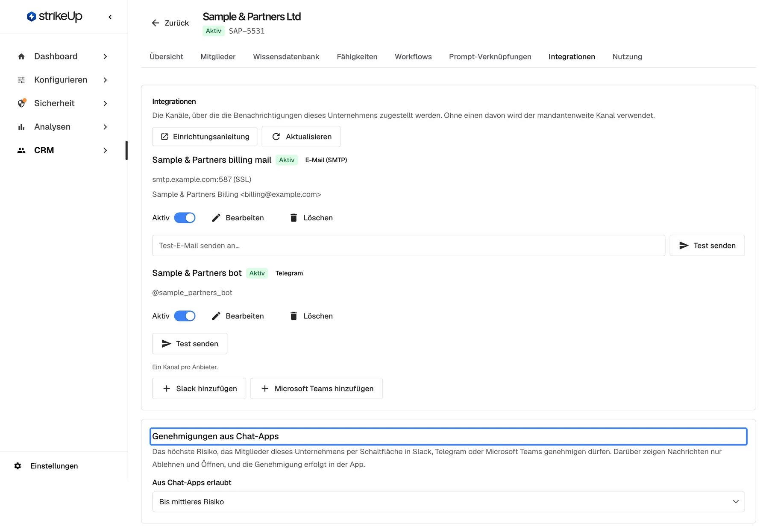The width and height of the screenshot is (769, 532).
Task: Expand the Konfigurieren submenu chevron
Action: click(x=105, y=80)
